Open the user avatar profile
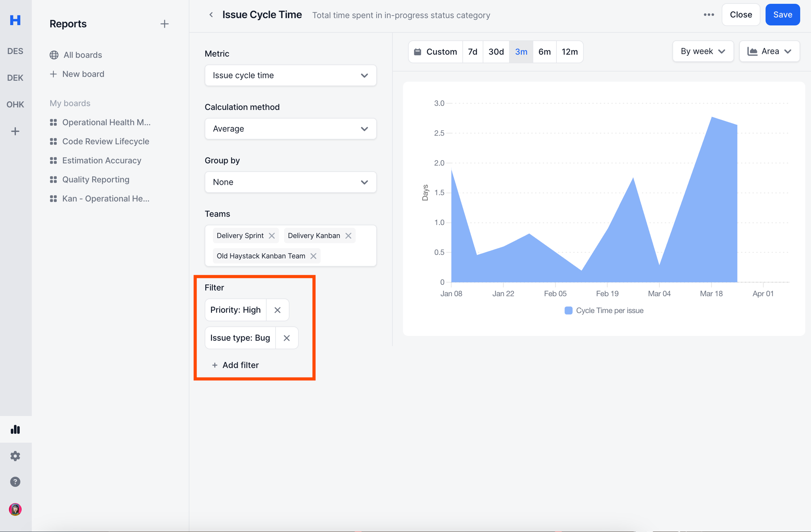This screenshot has height=532, width=811. point(15,509)
